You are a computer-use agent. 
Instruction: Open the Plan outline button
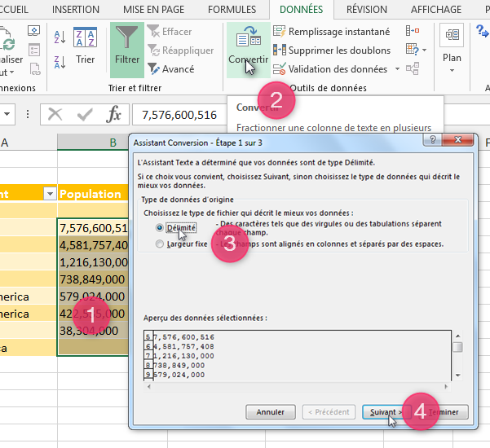tap(452, 50)
